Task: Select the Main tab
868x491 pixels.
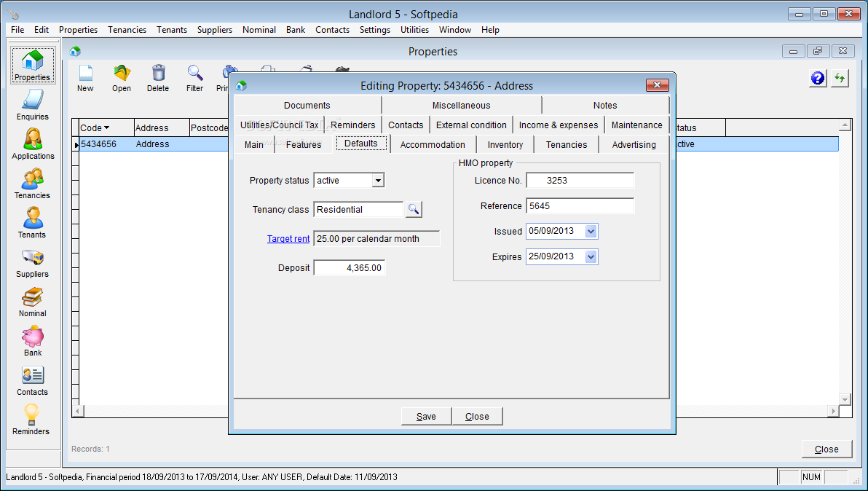Action: (x=254, y=144)
